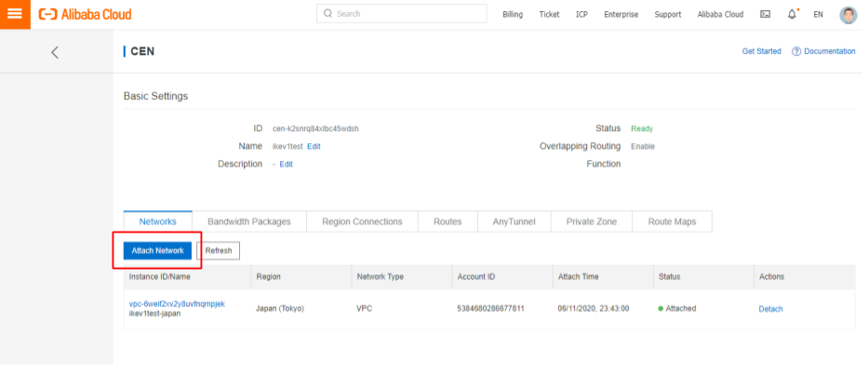The width and height of the screenshot is (868, 372).
Task: Open the notifications bell
Action: (792, 14)
